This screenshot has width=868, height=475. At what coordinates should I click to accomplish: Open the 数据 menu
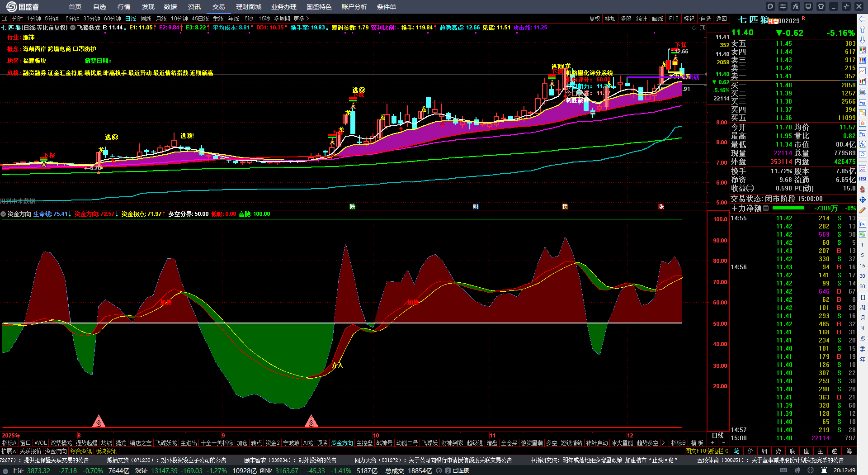[x=170, y=7]
